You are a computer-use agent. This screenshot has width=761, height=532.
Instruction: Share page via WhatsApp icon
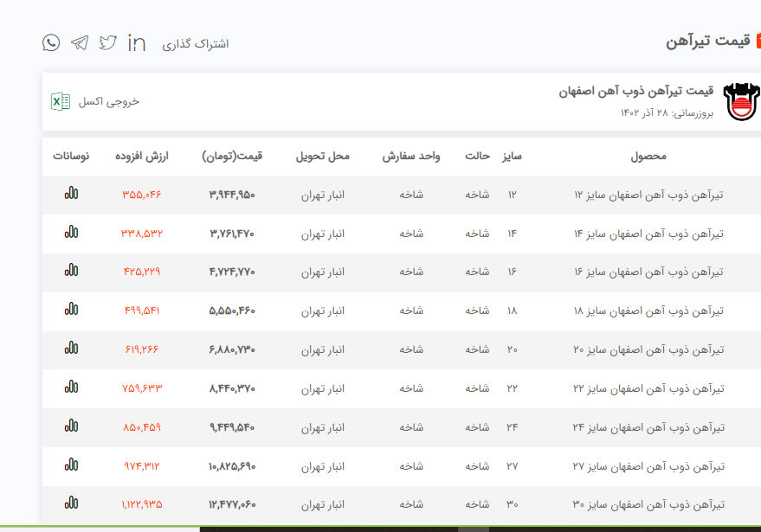point(51,42)
